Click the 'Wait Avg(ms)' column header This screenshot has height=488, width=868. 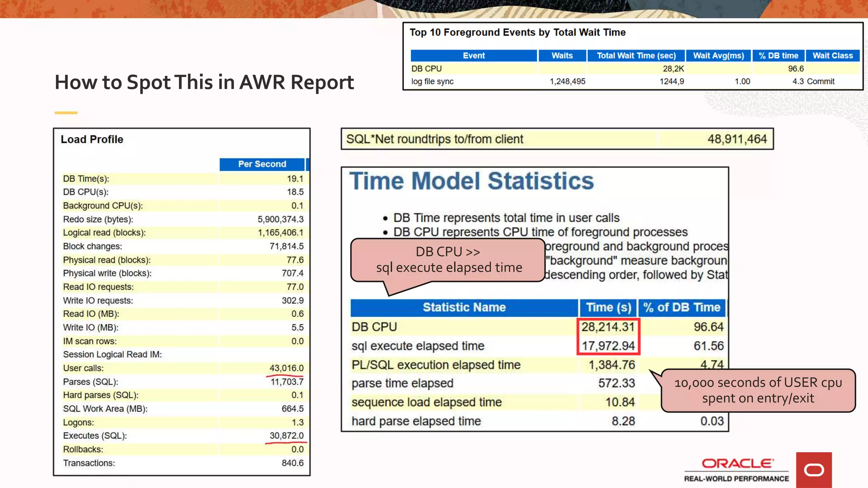click(x=718, y=55)
